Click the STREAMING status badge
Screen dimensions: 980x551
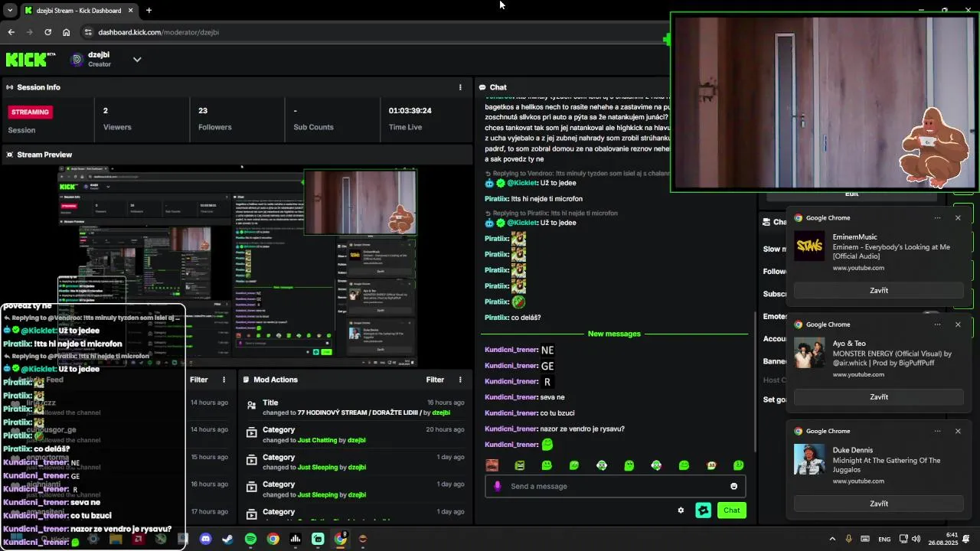[30, 112]
